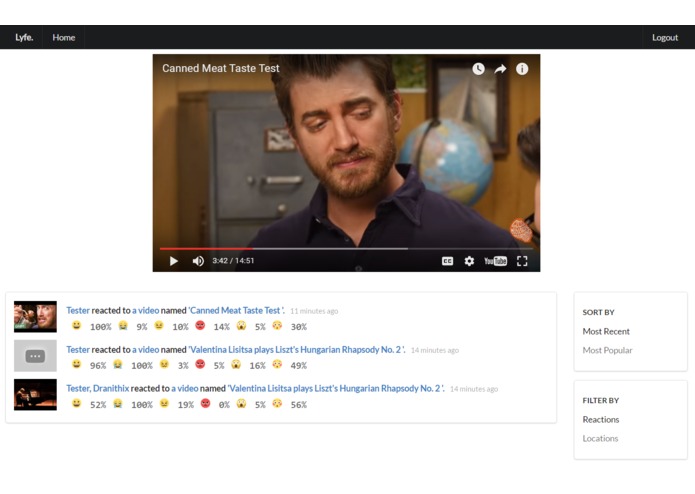Open video on YouTube logo
Screen dimensions: 695x494
pos(495,261)
